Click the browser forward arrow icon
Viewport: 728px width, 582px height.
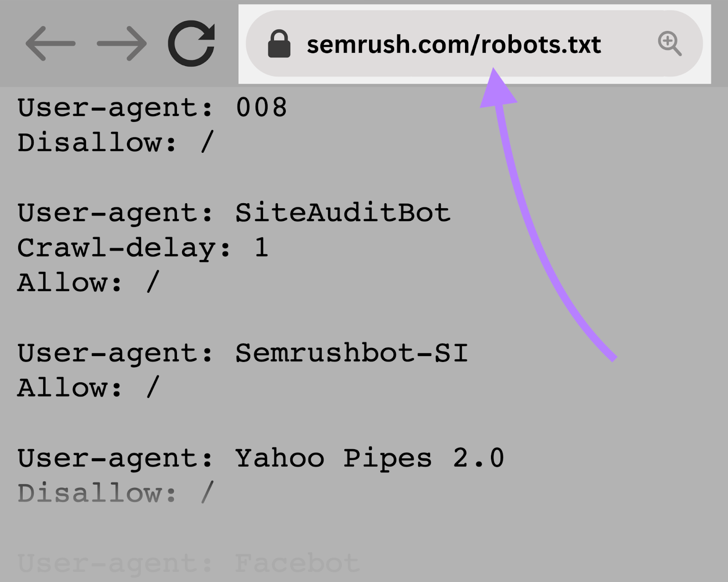pyautogui.click(x=121, y=43)
